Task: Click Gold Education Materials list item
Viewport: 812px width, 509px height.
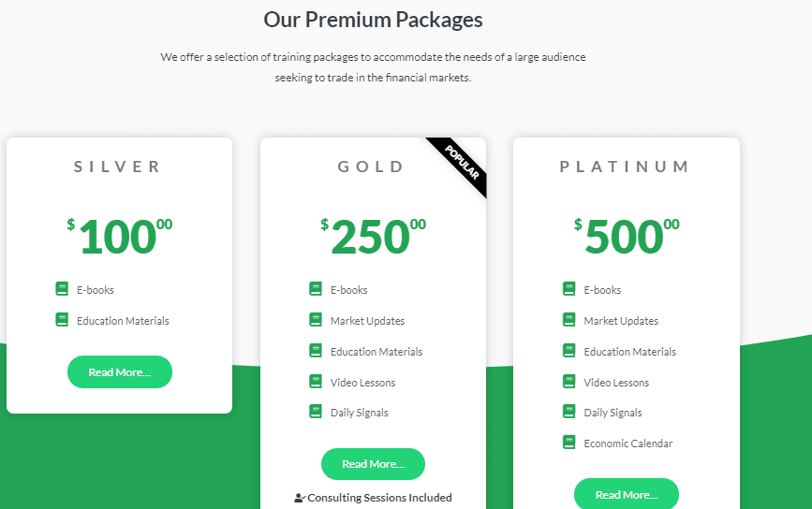Action: point(366,351)
